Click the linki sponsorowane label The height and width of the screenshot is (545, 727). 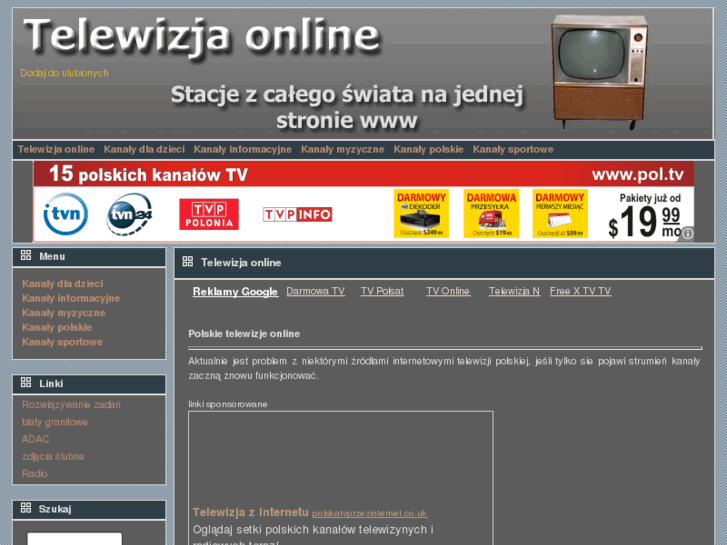tap(228, 404)
